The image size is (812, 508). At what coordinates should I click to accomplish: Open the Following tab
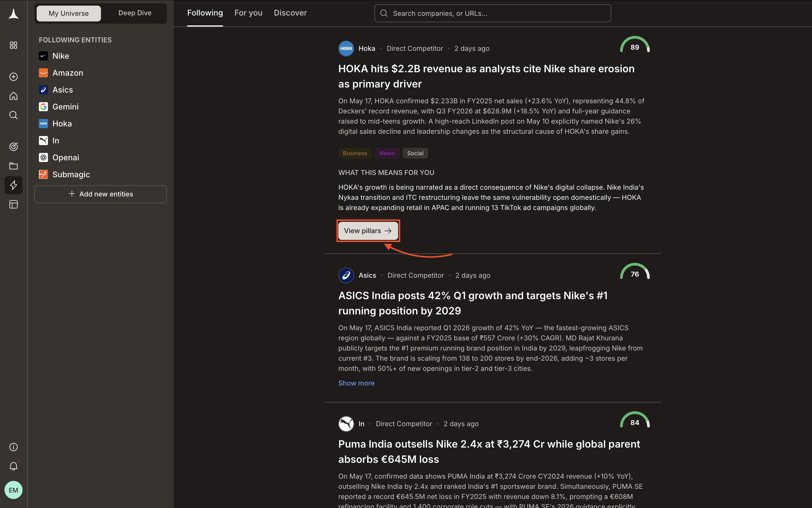tap(205, 13)
